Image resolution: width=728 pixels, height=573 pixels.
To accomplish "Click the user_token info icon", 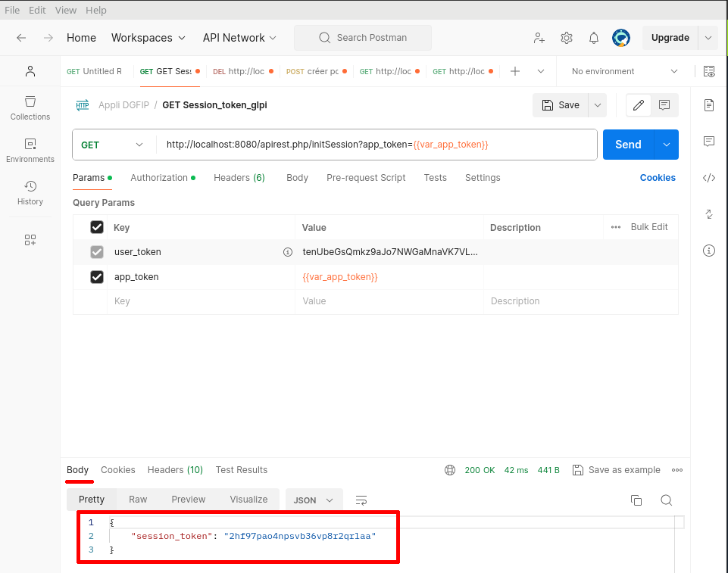I will (288, 252).
